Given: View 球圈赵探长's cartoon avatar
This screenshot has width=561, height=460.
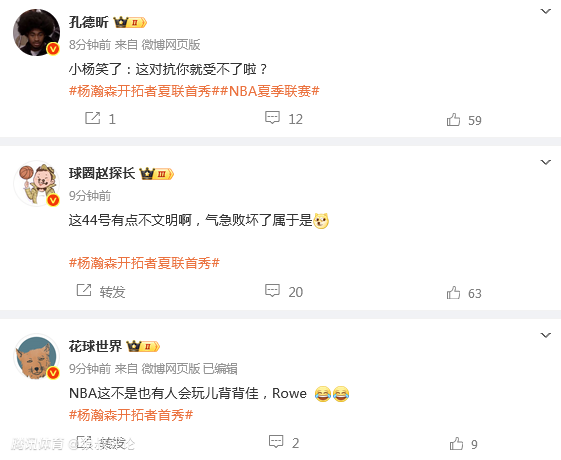Looking at the screenshot, I should [x=36, y=183].
